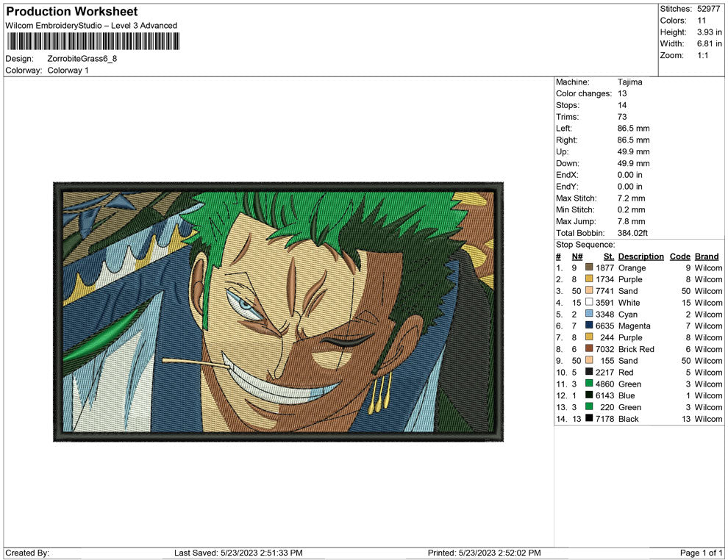Image resolution: width=728 pixels, height=560 pixels.
Task: Click the 'Production Worksheet' heading
Action: [72, 12]
